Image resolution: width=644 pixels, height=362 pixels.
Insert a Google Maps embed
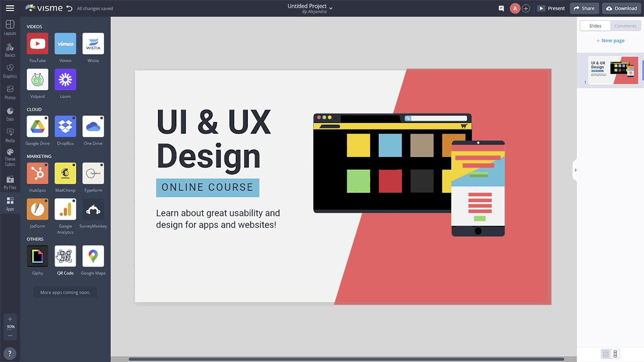(x=93, y=256)
